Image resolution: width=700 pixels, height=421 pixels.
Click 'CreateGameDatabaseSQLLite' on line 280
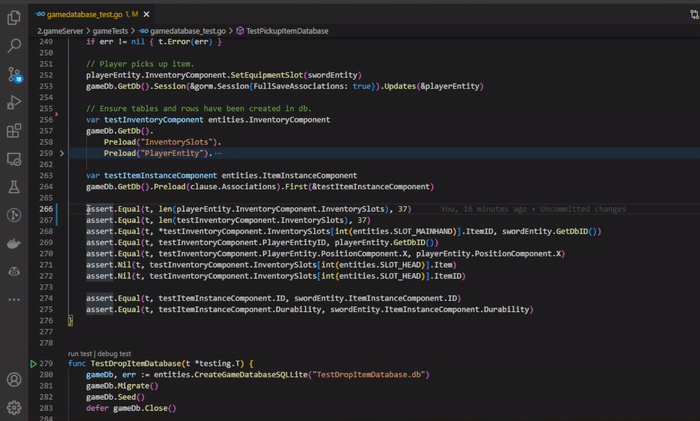250,375
